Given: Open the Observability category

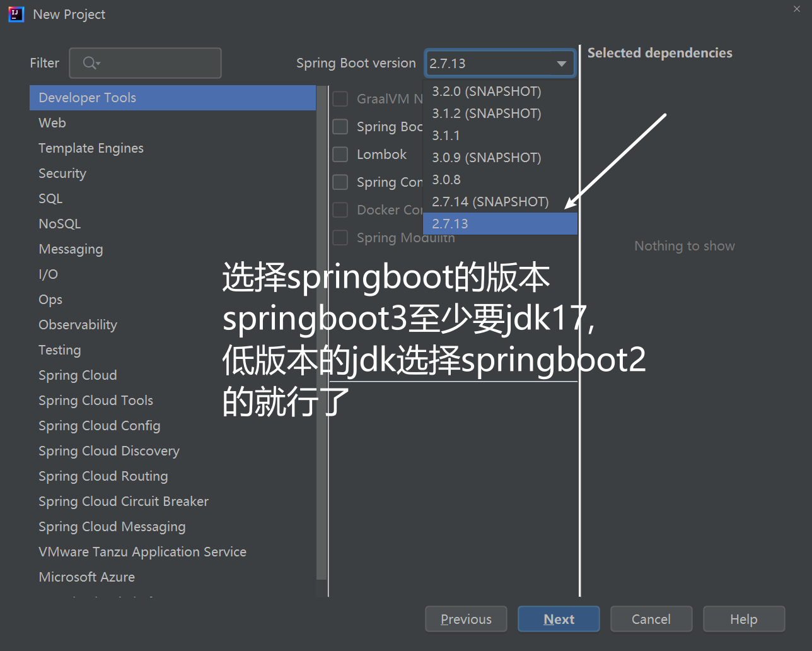Looking at the screenshot, I should click(x=173, y=325).
